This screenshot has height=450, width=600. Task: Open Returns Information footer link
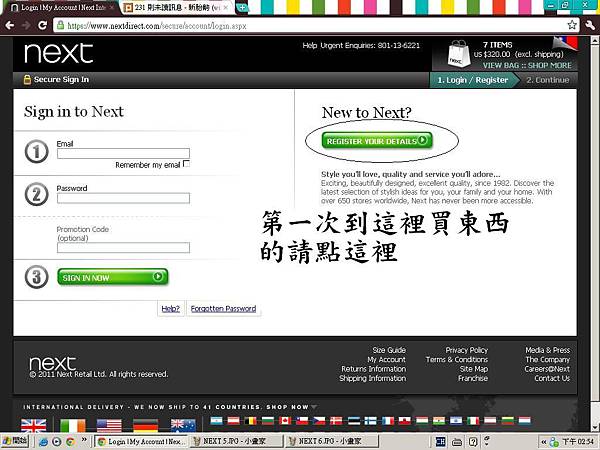click(x=373, y=369)
